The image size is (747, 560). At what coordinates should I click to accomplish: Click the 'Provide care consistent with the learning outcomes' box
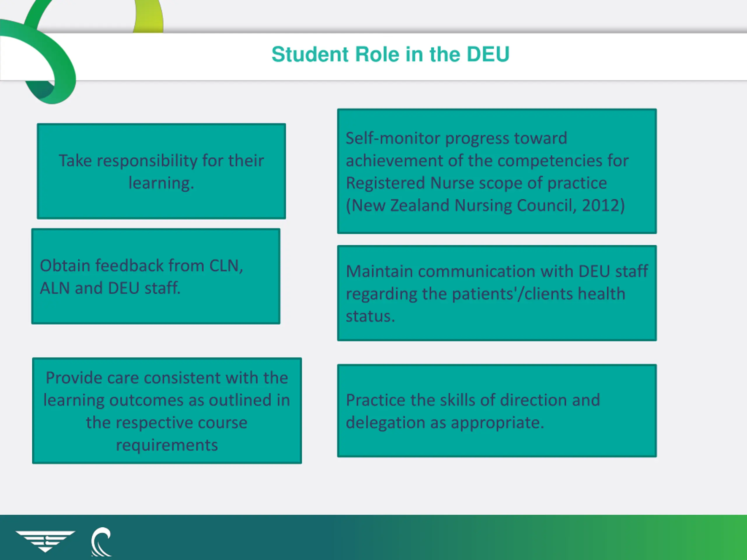click(x=167, y=410)
